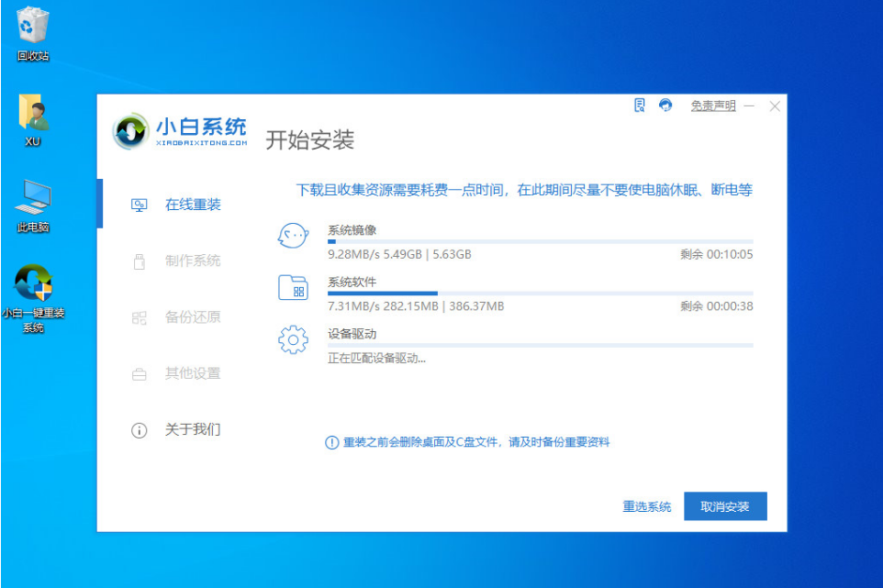Open 其他设置 in the sidebar
The height and width of the screenshot is (588, 883).
(x=192, y=373)
